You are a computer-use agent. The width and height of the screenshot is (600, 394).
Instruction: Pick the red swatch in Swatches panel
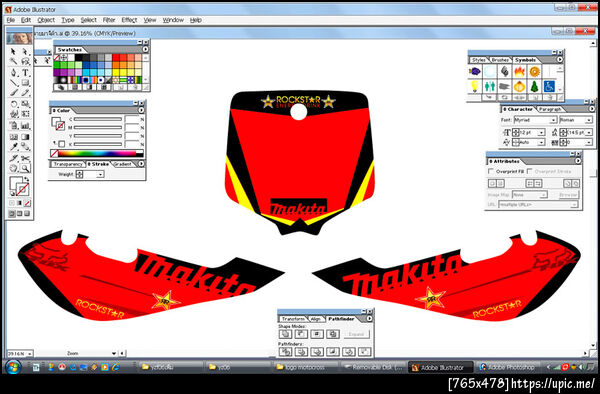pyautogui.click(x=116, y=58)
